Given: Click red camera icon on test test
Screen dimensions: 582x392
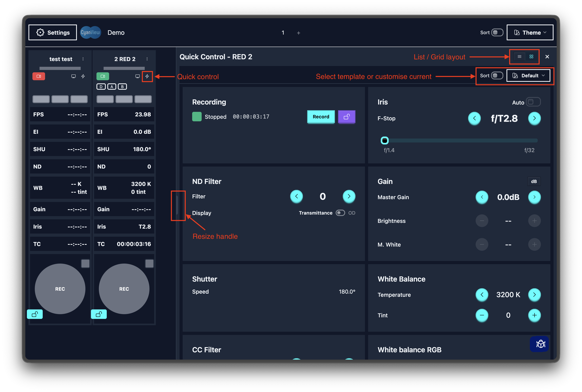Looking at the screenshot, I should coord(39,76).
